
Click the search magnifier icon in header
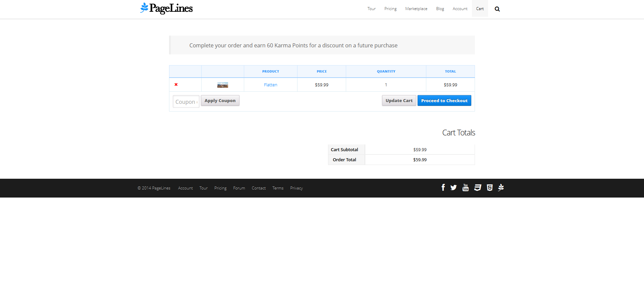click(x=497, y=9)
